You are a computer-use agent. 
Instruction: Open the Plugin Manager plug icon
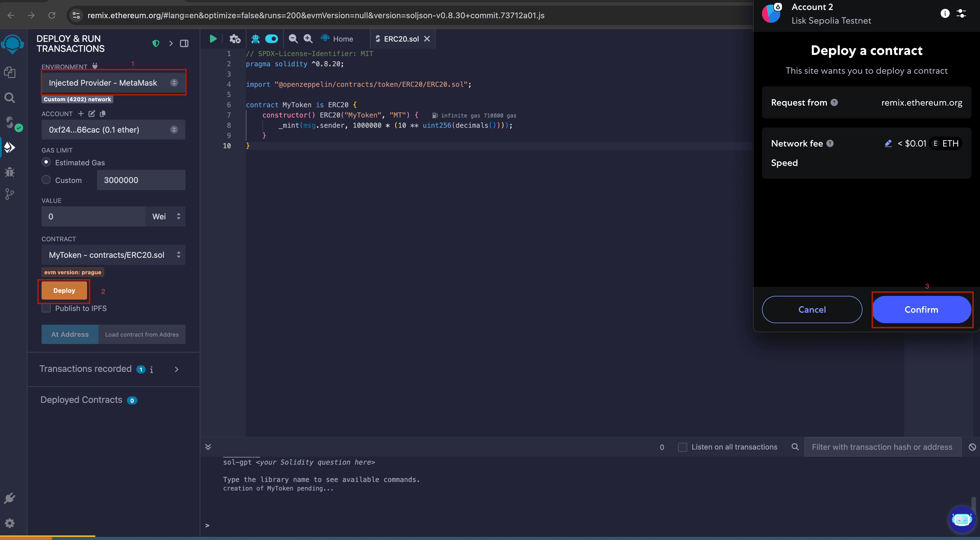9,498
